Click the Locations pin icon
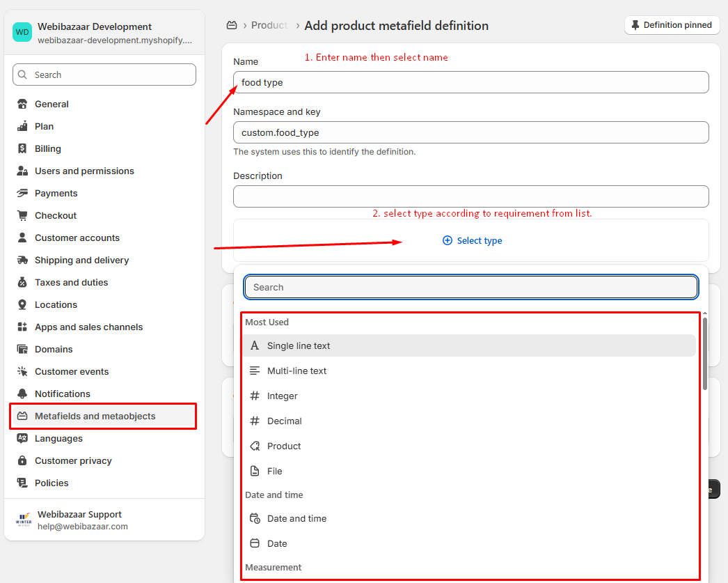Viewport: 728px width, 583px height. 22,305
